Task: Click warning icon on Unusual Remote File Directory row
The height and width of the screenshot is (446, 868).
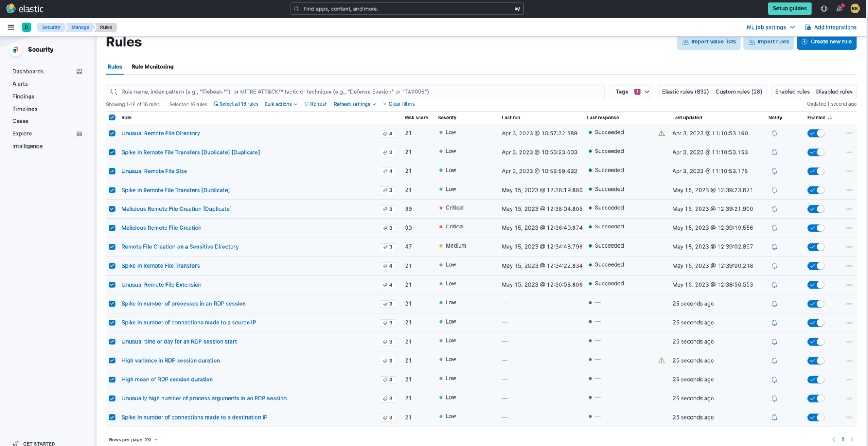Action: click(x=661, y=133)
